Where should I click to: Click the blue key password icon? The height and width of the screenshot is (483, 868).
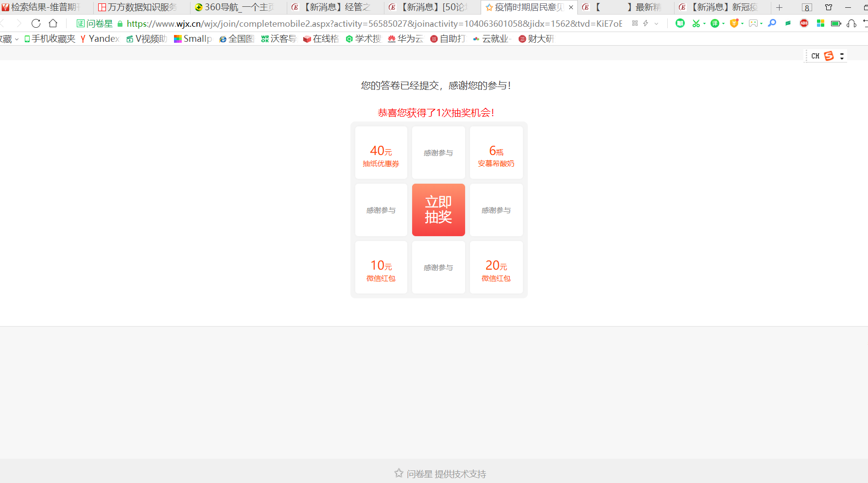click(x=772, y=23)
